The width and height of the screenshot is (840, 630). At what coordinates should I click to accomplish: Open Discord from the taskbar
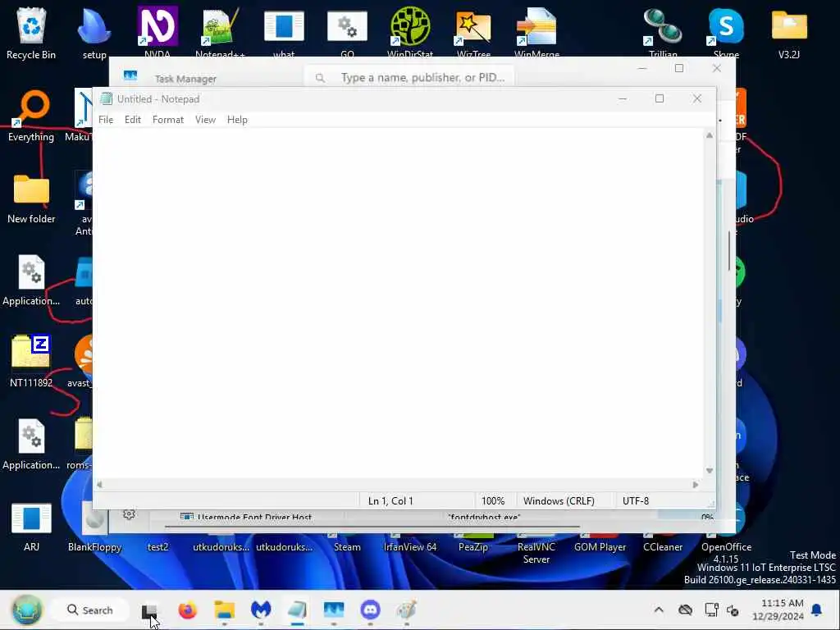(x=370, y=610)
